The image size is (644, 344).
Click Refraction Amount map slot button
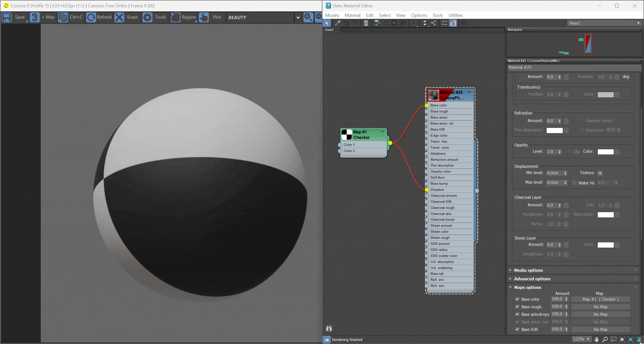[x=566, y=121]
